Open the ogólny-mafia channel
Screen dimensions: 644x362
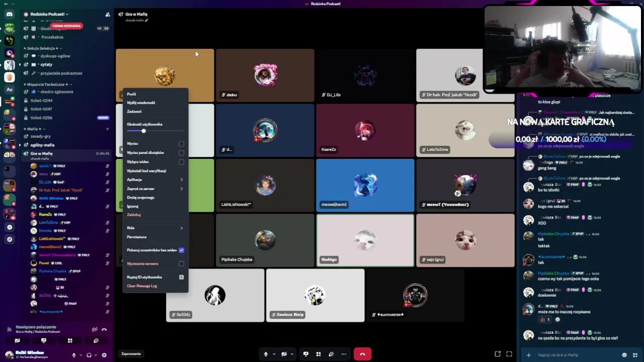tap(66, 145)
